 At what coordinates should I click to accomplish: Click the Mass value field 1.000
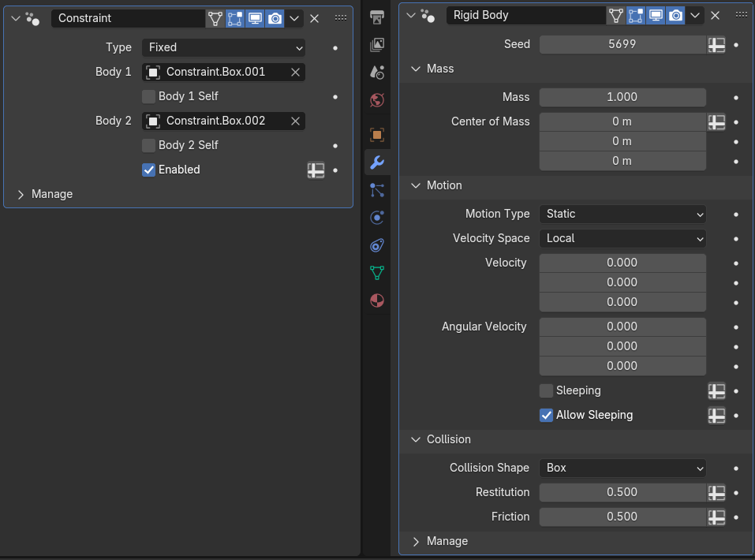[x=622, y=97]
